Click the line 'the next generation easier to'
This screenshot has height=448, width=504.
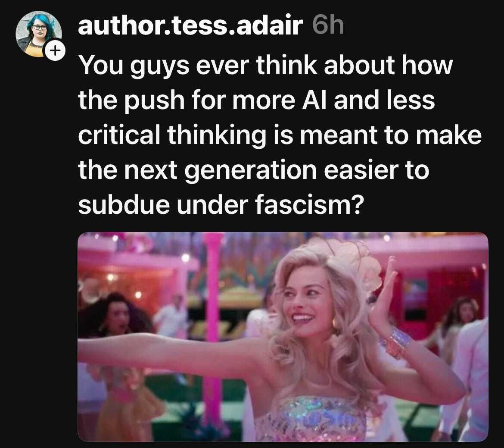tap(254, 170)
